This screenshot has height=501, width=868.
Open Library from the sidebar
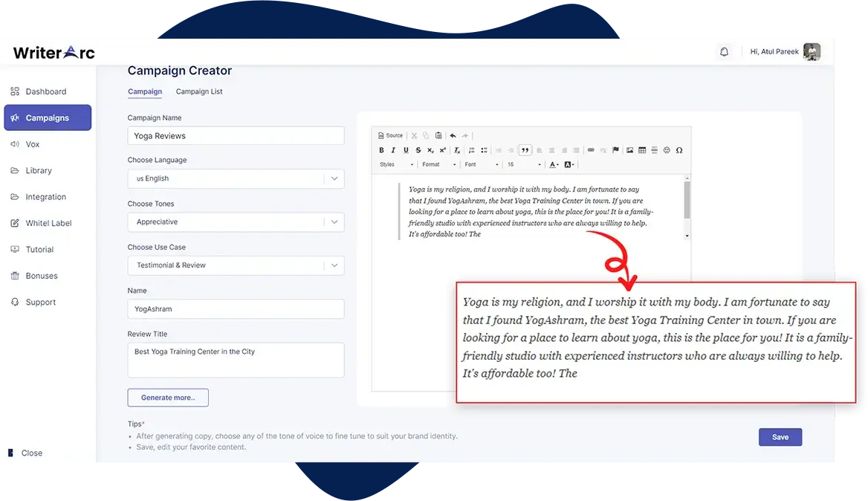[39, 171]
